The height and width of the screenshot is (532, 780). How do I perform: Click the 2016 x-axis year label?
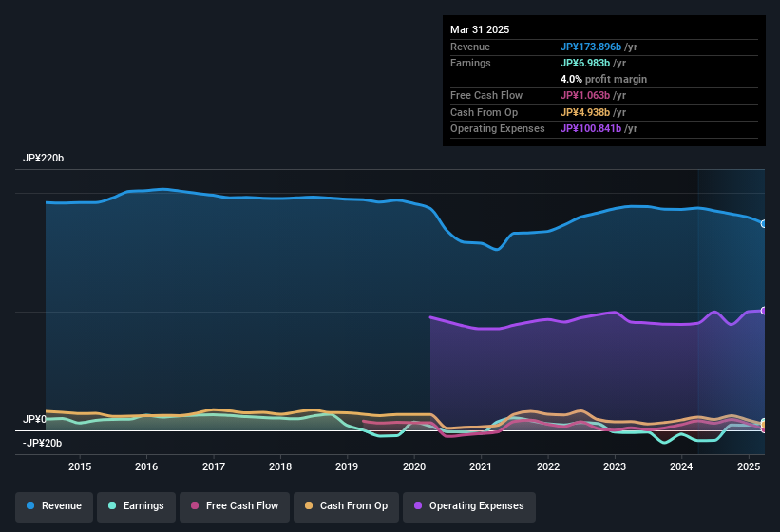(x=146, y=466)
